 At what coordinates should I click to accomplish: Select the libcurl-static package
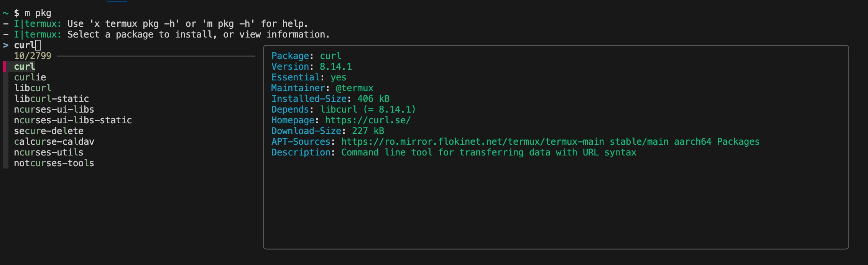[x=51, y=98]
